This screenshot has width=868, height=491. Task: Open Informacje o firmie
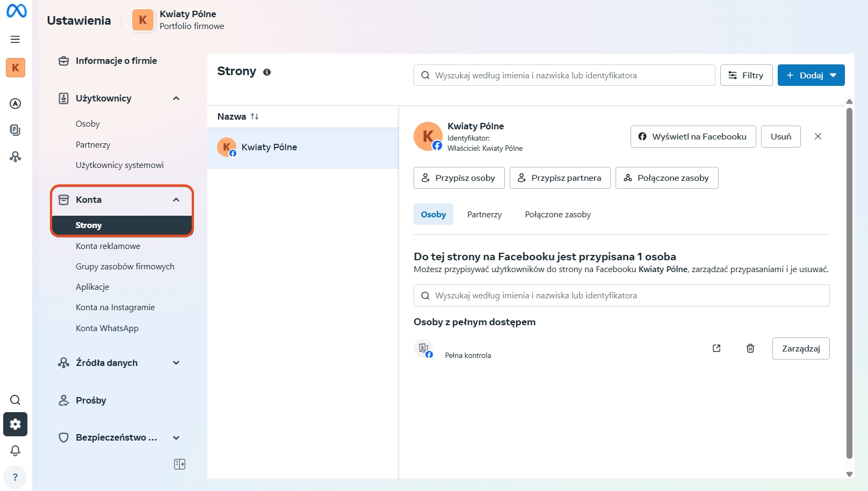coord(117,61)
